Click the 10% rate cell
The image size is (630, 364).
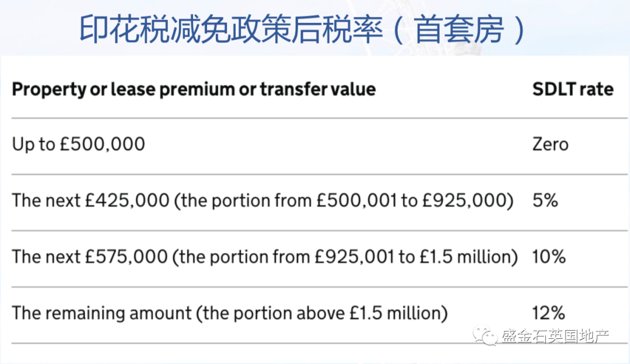[x=549, y=256]
